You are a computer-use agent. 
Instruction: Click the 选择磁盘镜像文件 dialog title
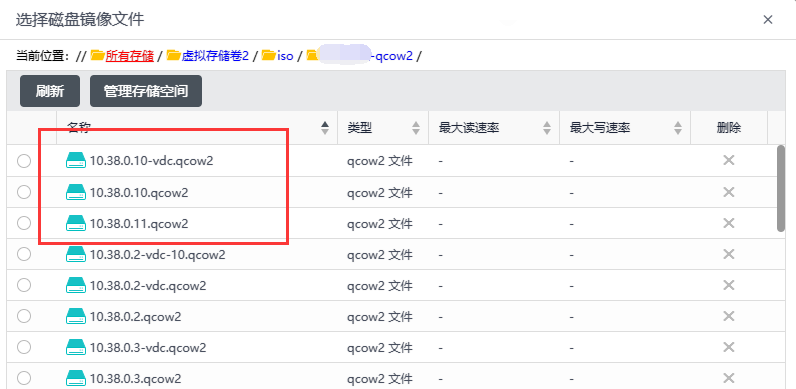click(80, 20)
